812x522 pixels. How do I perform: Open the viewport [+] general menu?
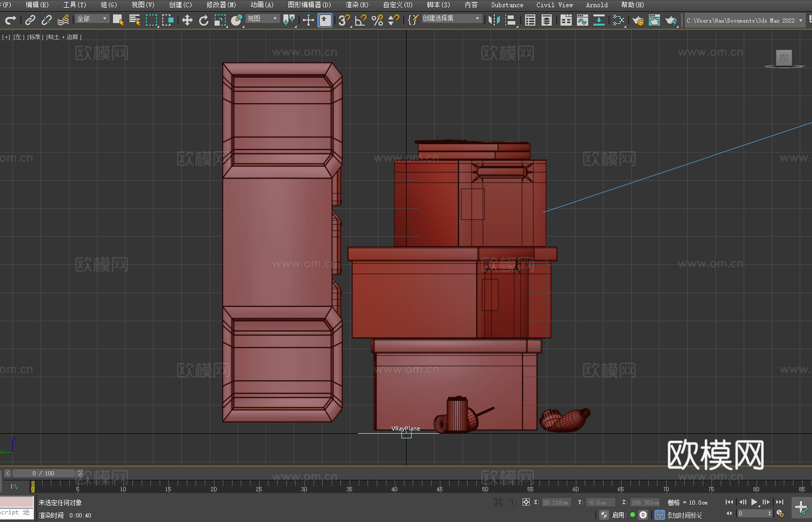pyautogui.click(x=6, y=37)
